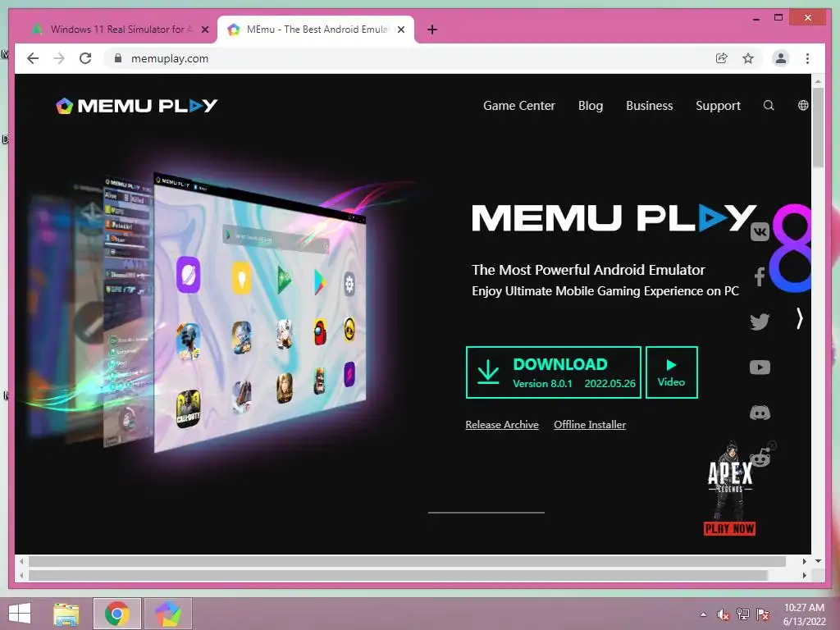Open Blog menu item

point(591,106)
